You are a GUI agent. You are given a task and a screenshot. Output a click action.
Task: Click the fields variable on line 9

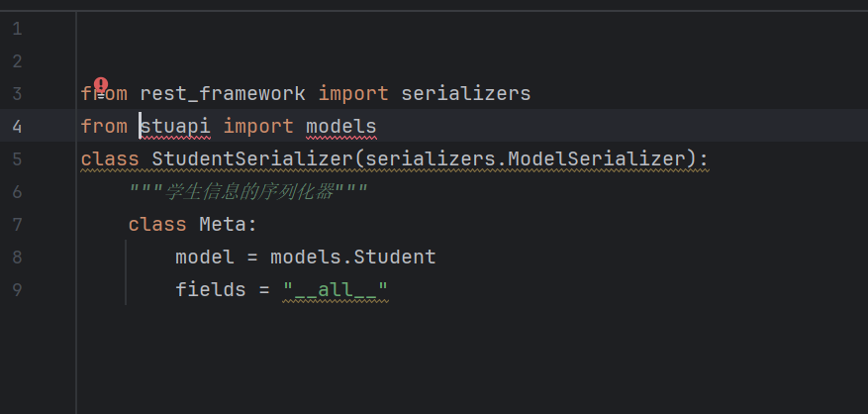[211, 290]
